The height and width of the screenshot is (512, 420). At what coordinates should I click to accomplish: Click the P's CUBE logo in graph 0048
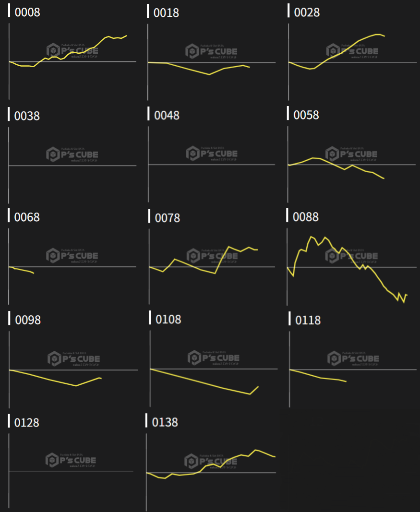click(212, 154)
